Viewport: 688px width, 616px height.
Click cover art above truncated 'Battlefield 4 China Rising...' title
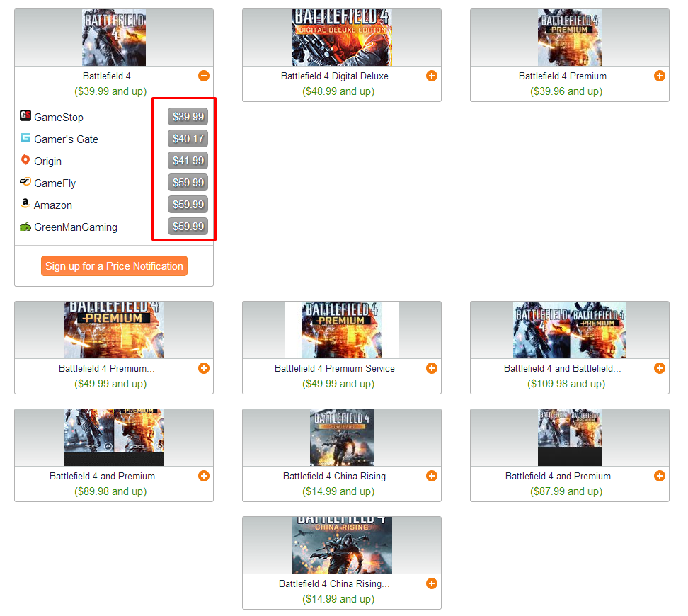coord(342,545)
